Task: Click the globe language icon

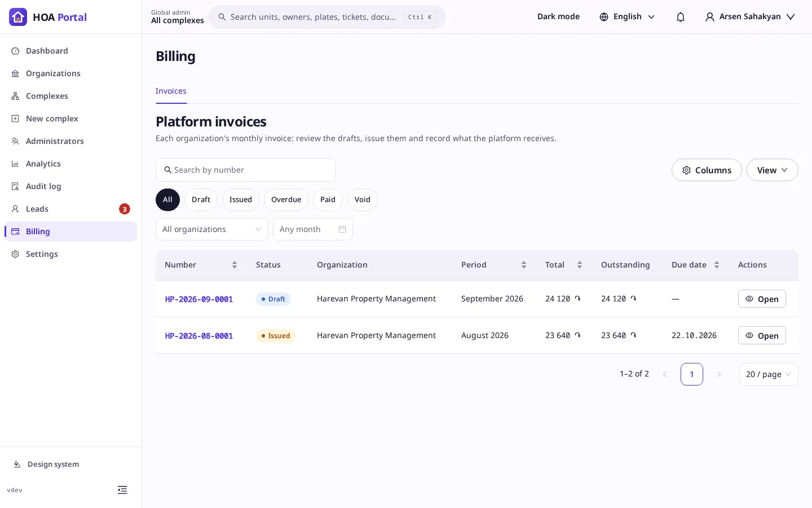Action: point(604,17)
